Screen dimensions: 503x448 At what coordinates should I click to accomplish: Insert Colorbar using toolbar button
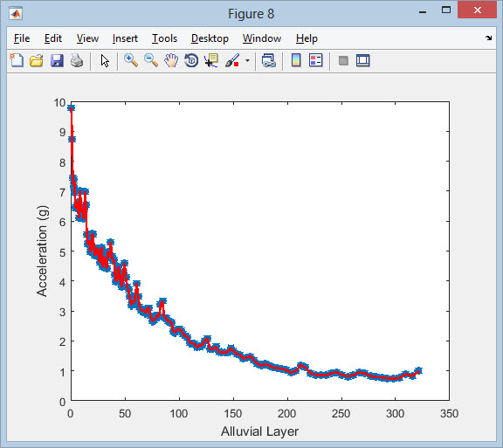[296, 60]
